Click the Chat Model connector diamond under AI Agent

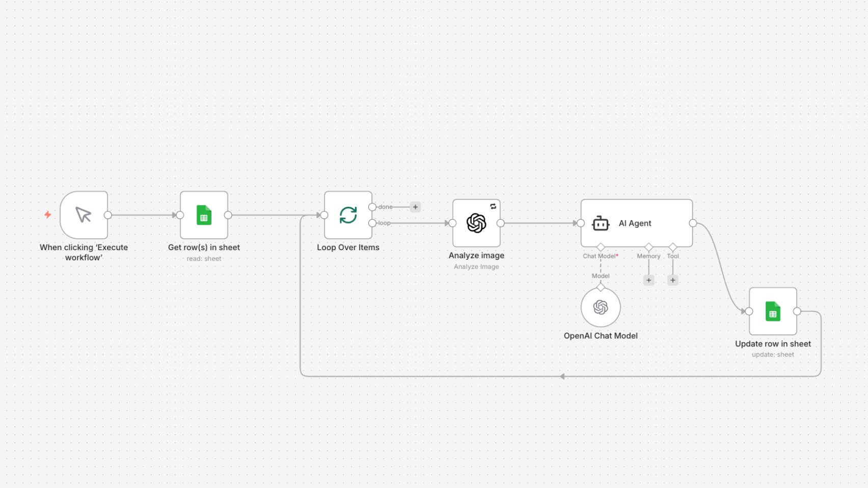coord(601,247)
